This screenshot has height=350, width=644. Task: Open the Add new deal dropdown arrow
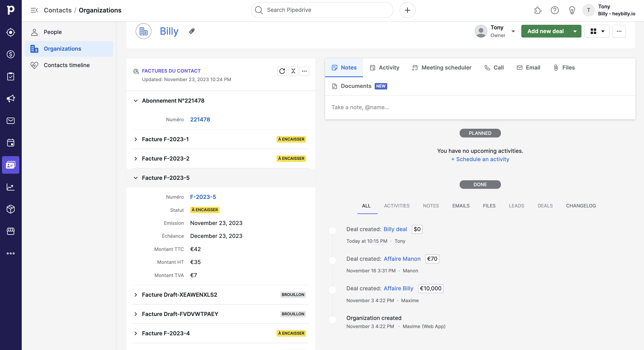coord(575,31)
